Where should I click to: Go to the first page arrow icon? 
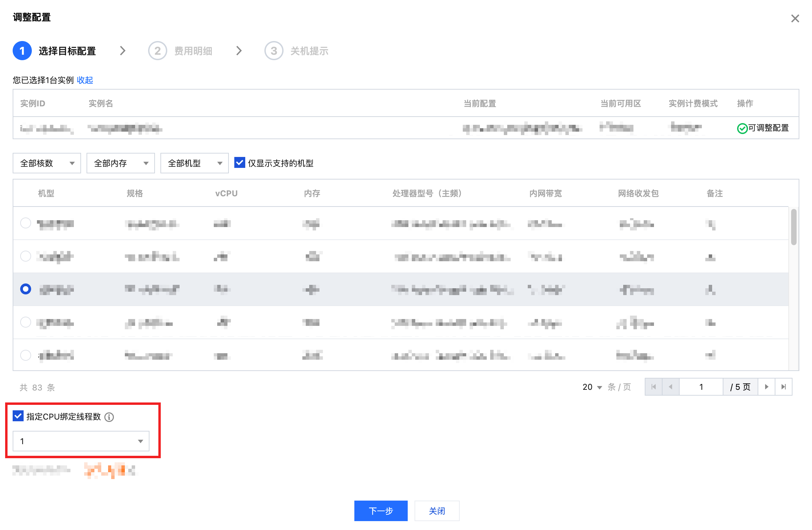pos(654,387)
